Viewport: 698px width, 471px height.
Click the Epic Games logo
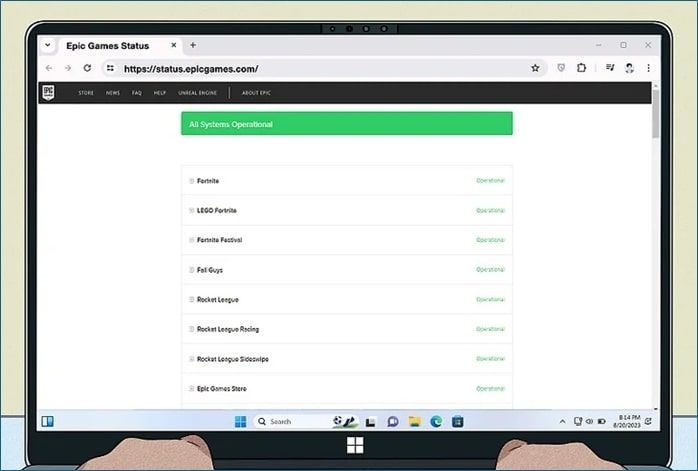coord(47,93)
